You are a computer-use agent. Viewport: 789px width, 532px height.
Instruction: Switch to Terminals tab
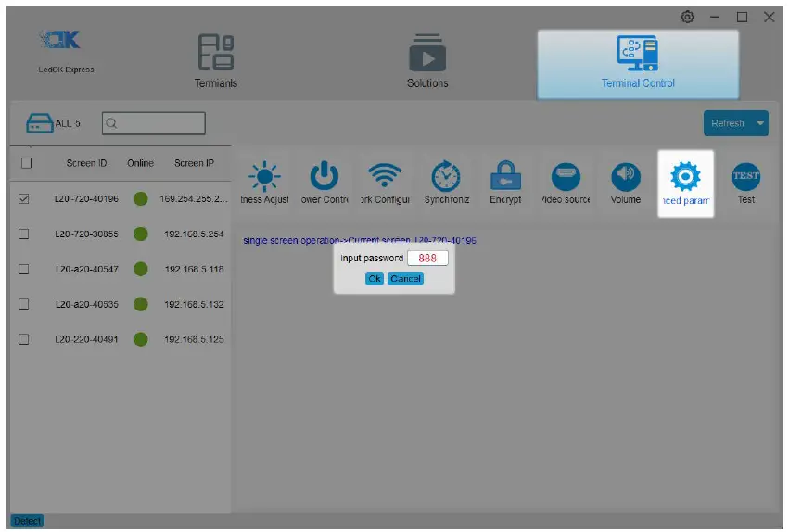pos(216,61)
